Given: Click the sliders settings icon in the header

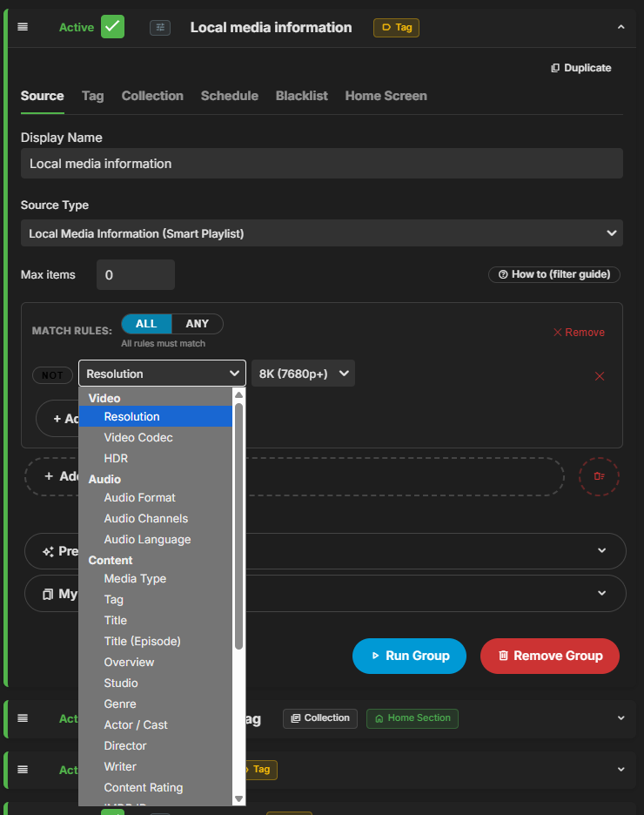Looking at the screenshot, I should (159, 27).
